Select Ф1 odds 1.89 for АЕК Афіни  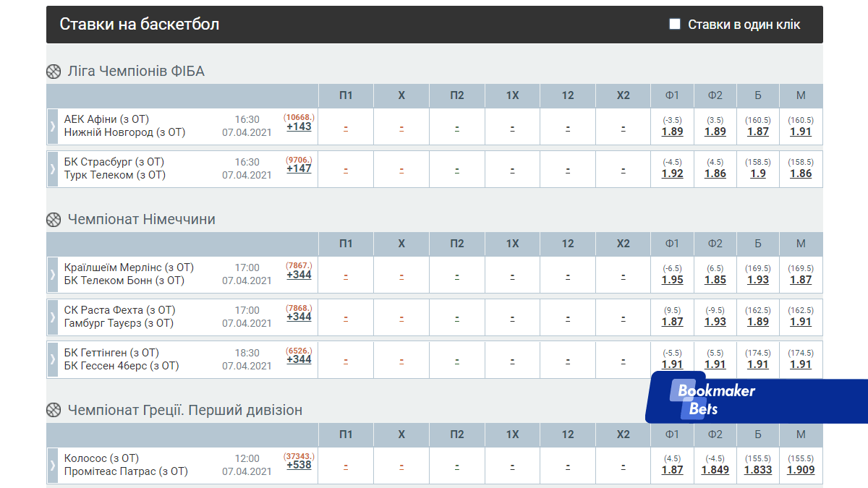pos(672,132)
